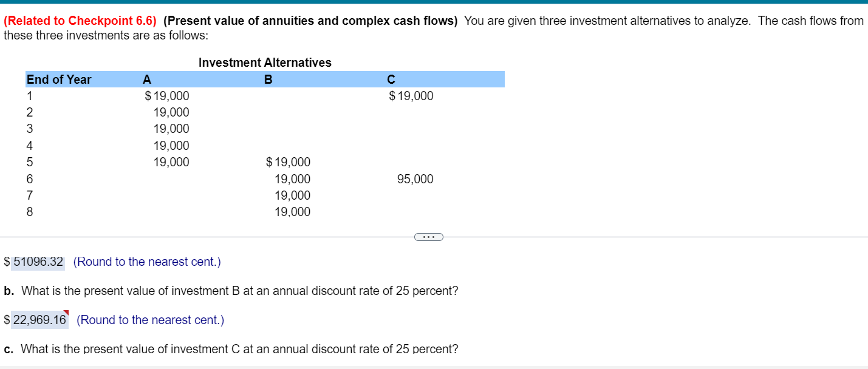Click the ellipsis expander on the divider line
The width and height of the screenshot is (868, 369).
point(428,236)
